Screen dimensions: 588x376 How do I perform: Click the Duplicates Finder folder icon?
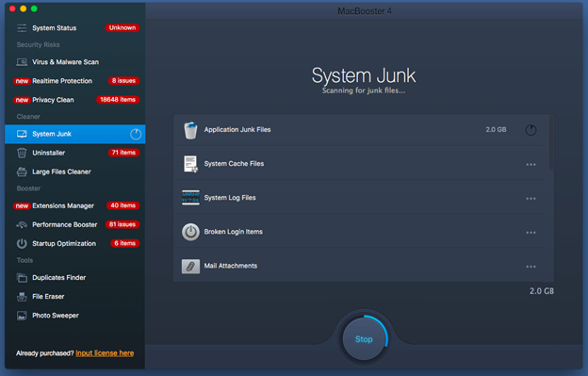(22, 278)
